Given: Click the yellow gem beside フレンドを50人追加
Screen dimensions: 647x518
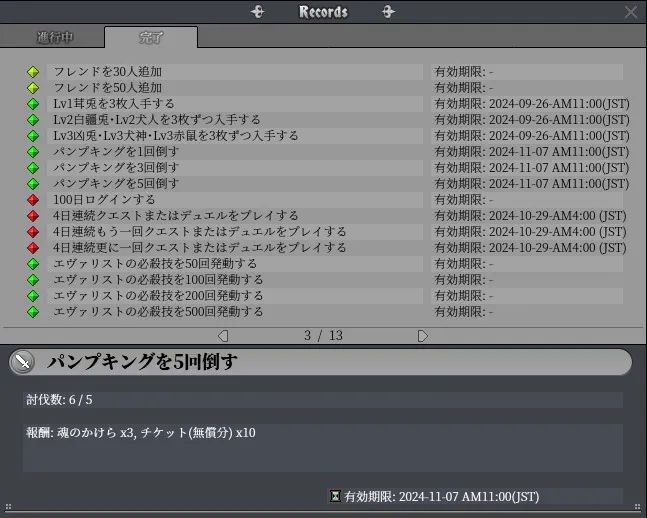Looking at the screenshot, I should [x=33, y=88].
